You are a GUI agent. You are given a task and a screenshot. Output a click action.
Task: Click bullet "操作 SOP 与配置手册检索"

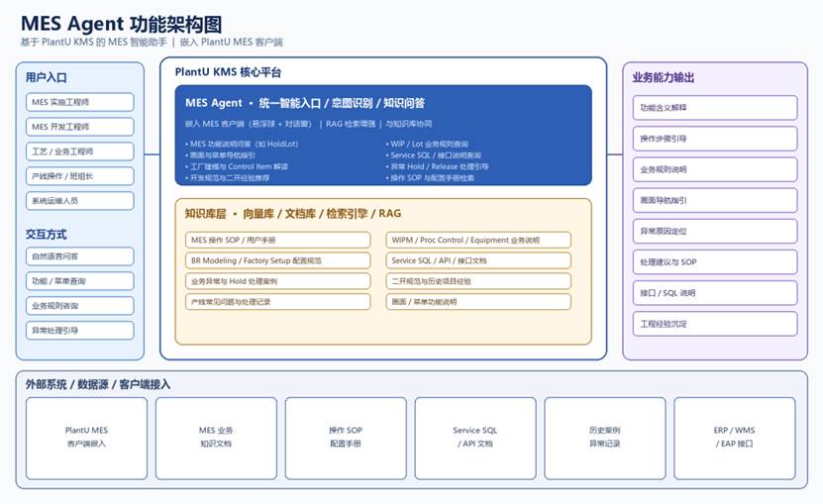click(x=430, y=178)
